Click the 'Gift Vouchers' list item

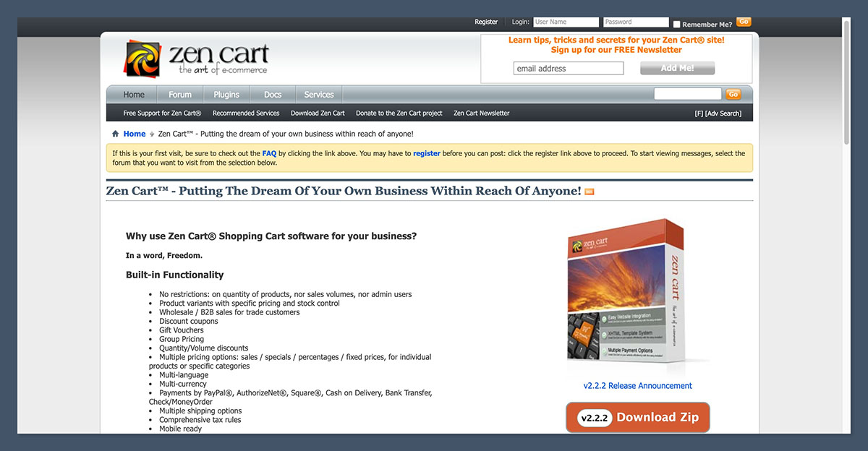[x=182, y=330]
